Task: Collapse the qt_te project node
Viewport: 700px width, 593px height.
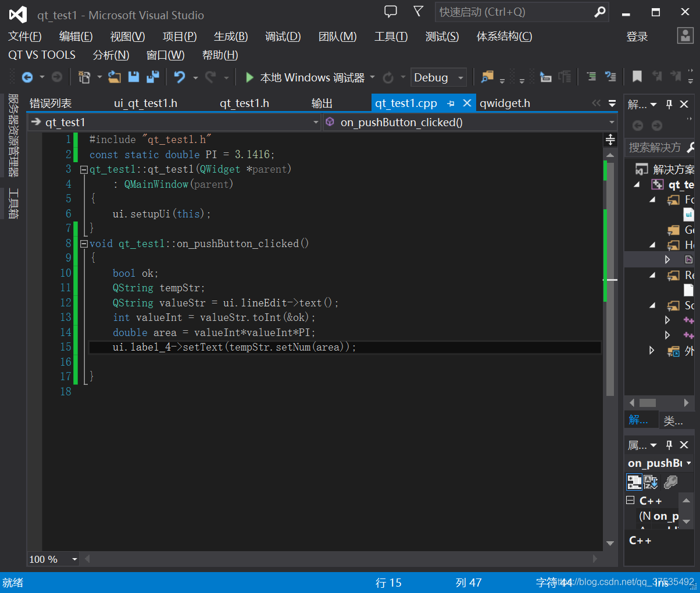Action: (x=638, y=184)
